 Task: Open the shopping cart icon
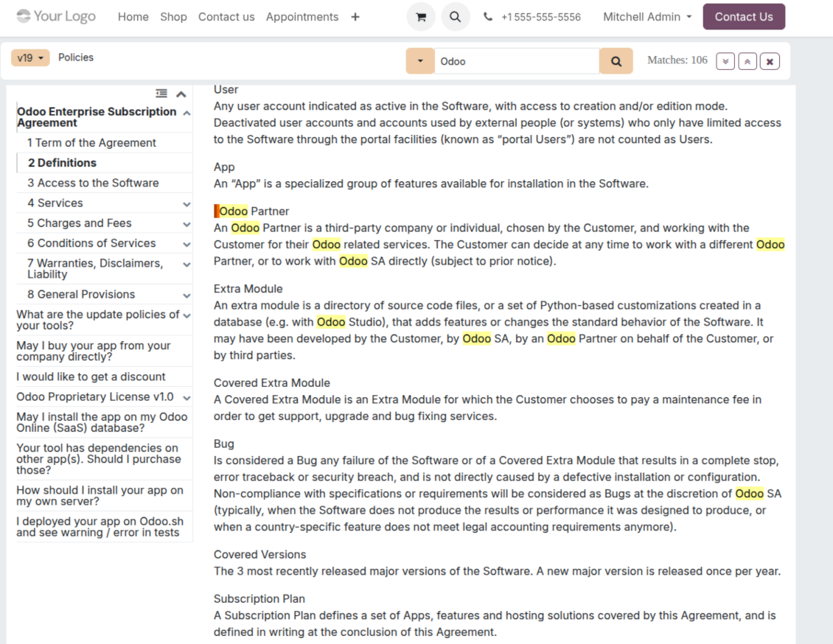pyautogui.click(x=421, y=17)
